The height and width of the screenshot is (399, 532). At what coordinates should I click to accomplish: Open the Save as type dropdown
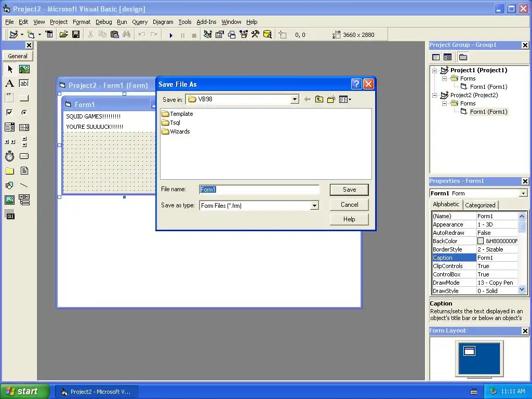click(314, 206)
